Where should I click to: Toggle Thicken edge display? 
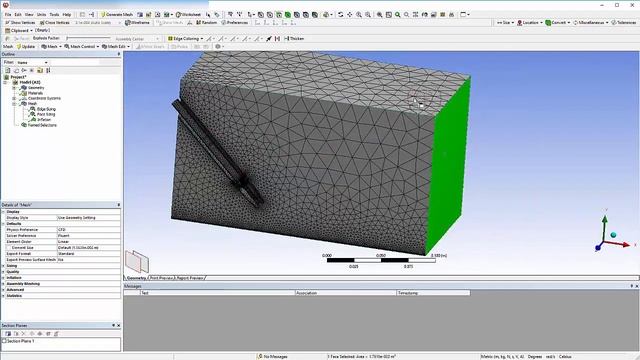click(294, 38)
